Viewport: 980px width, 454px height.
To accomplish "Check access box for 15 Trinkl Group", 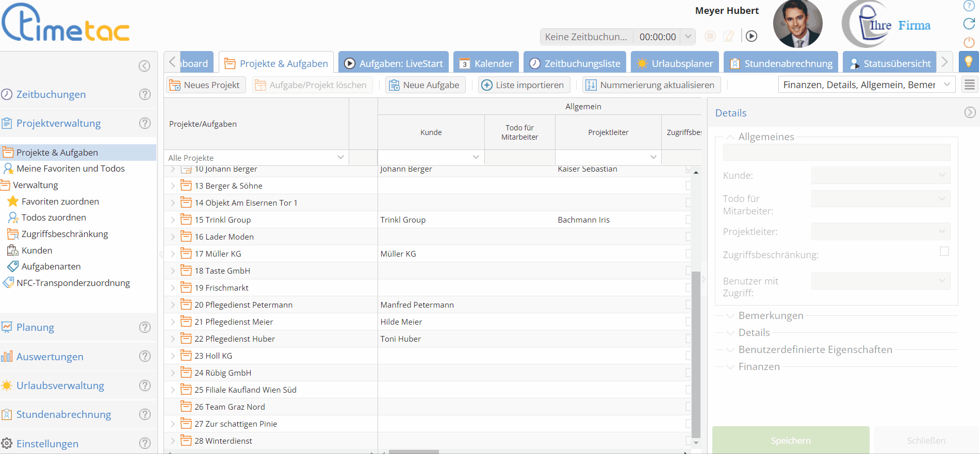I will (x=688, y=220).
